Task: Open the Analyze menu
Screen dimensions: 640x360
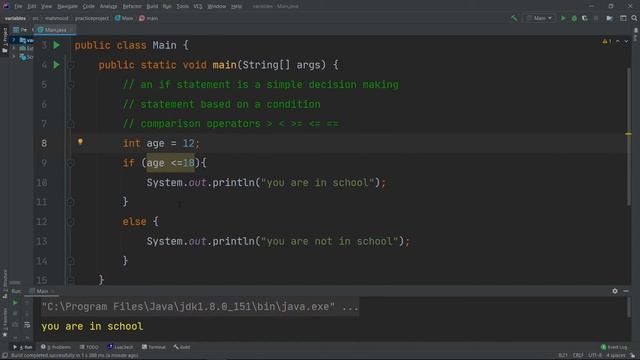Action: click(109, 6)
